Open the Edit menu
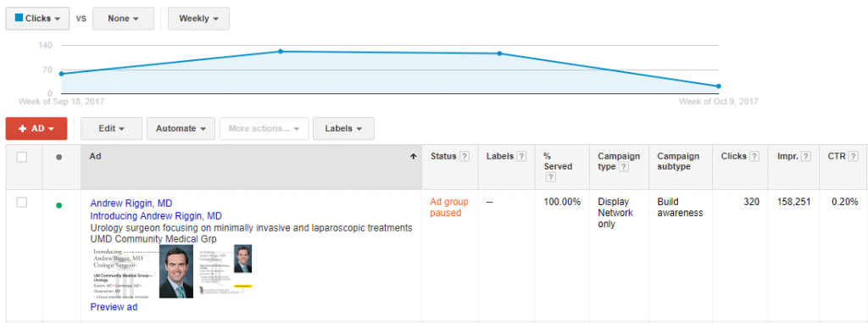 click(111, 129)
